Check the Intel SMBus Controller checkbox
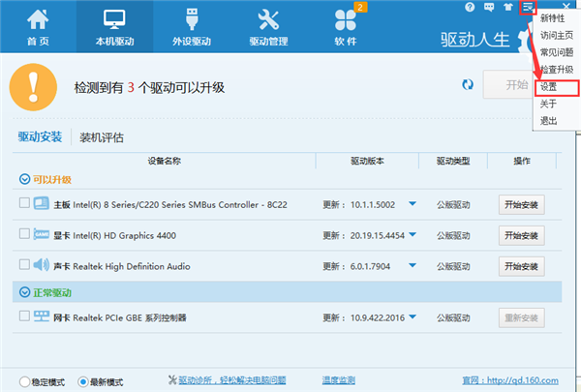This screenshot has height=392, width=581. (24, 203)
